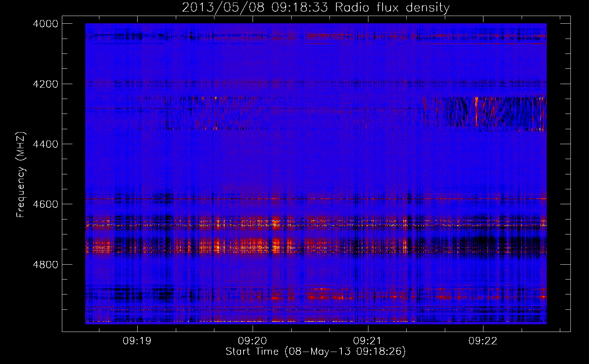Click the 'Start Time (08-May-13 09:18:26)' axis title

click(x=316, y=352)
